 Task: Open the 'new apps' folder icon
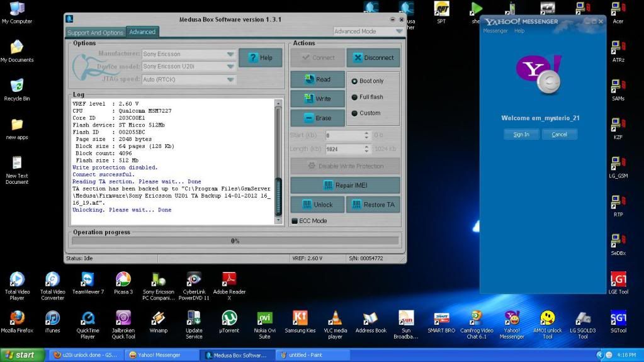(x=17, y=129)
